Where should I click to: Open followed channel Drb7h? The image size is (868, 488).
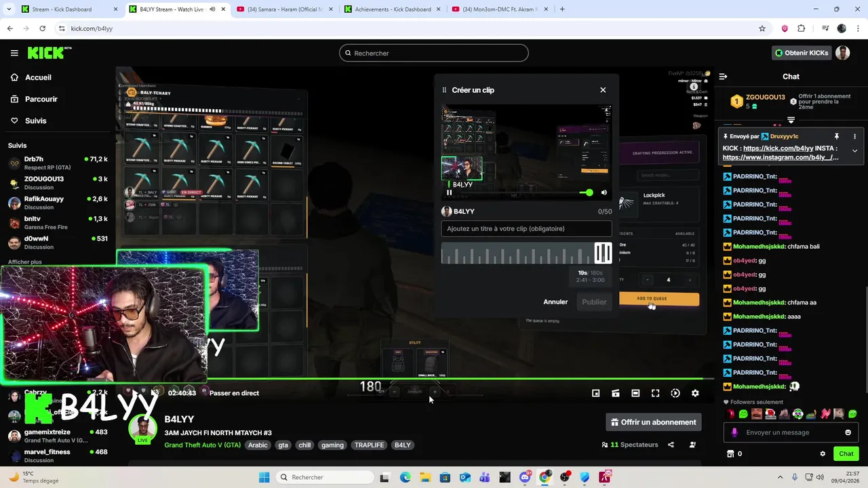tap(58, 163)
